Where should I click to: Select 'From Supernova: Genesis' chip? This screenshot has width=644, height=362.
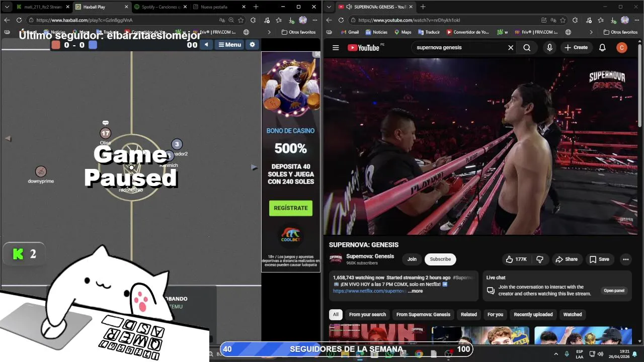click(423, 315)
